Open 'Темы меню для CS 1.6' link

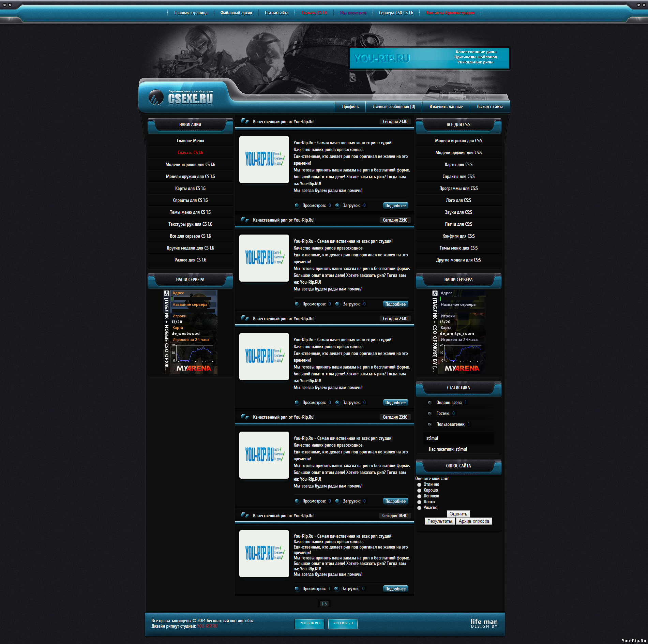point(190,212)
